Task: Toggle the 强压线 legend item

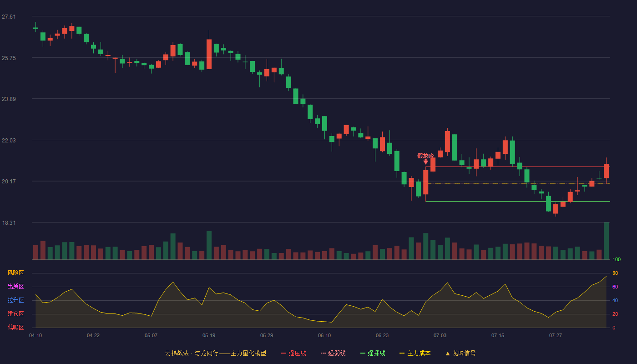Action: (x=293, y=353)
